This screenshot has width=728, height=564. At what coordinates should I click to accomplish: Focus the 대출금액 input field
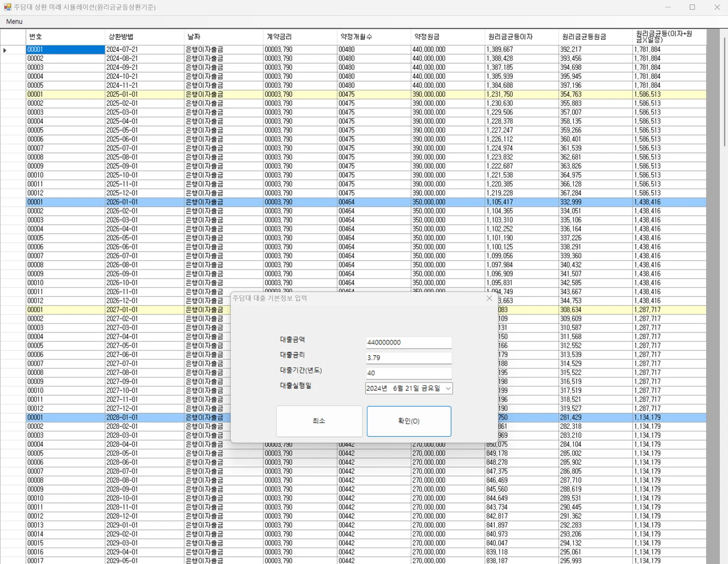[x=408, y=342]
